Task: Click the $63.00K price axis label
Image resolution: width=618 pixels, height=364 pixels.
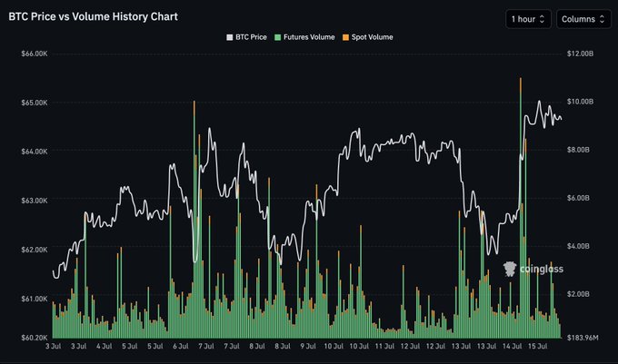Action: click(35, 201)
